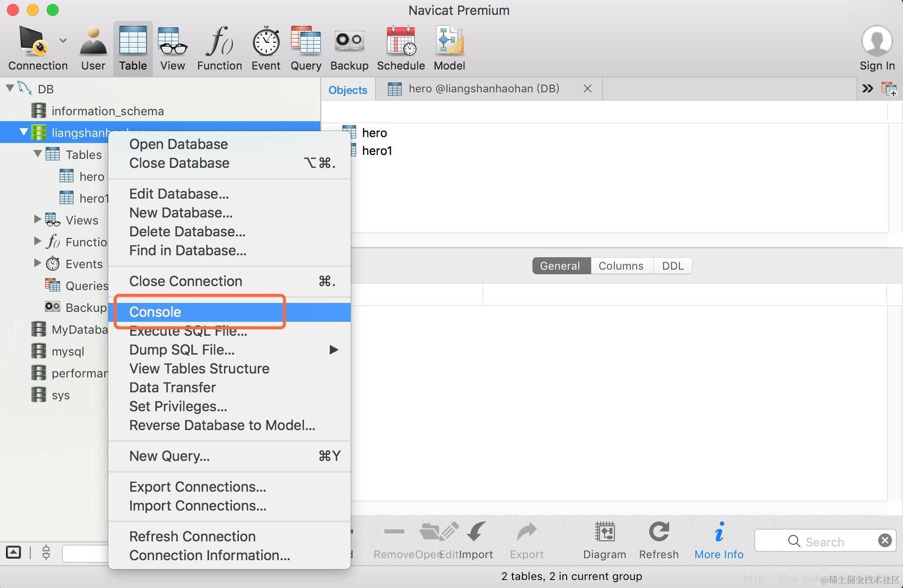The image size is (903, 588).
Task: Open the Backup toolbar icon
Action: [349, 48]
